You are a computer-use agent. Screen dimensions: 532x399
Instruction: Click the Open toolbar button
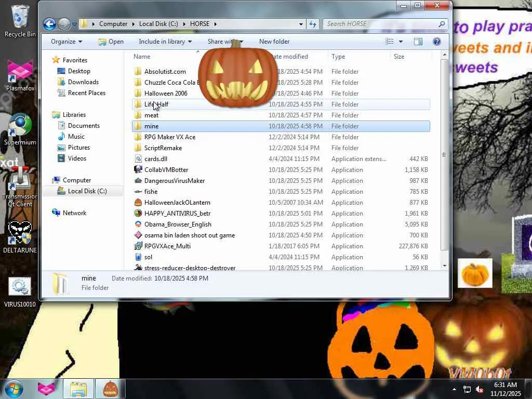111,42
